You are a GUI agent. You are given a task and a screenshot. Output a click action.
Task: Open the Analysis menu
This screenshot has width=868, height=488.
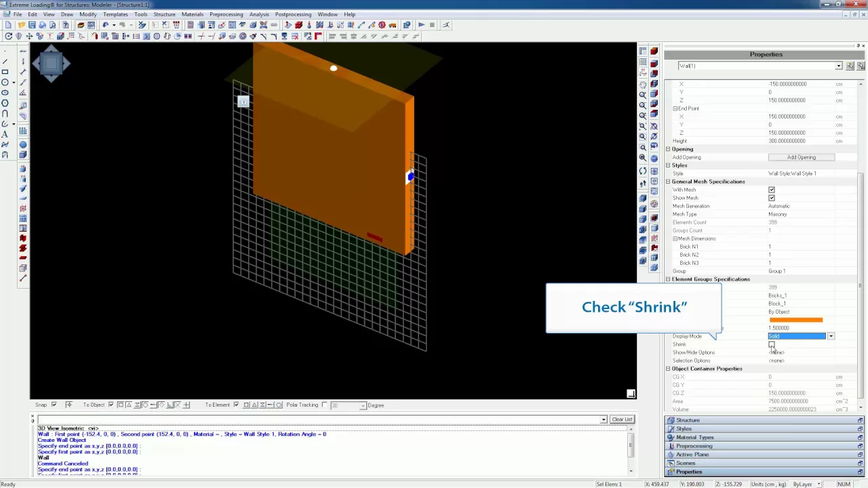tap(259, 14)
